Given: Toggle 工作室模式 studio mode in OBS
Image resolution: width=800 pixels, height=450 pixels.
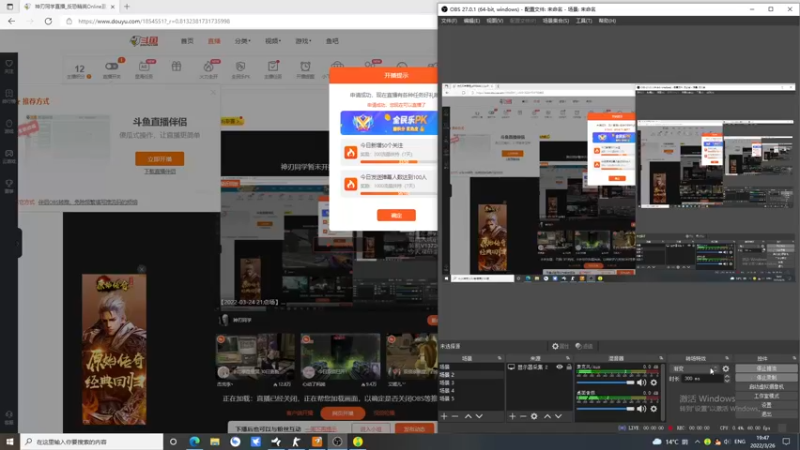Looking at the screenshot, I should [x=766, y=396].
